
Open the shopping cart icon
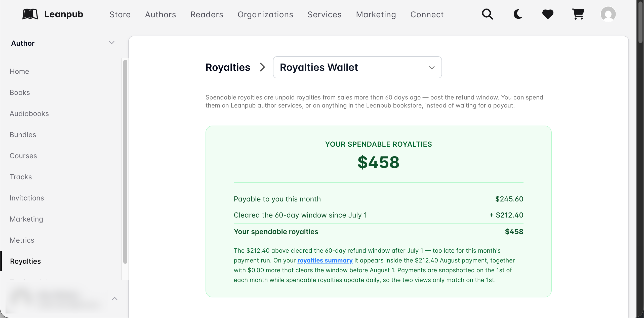(x=578, y=14)
